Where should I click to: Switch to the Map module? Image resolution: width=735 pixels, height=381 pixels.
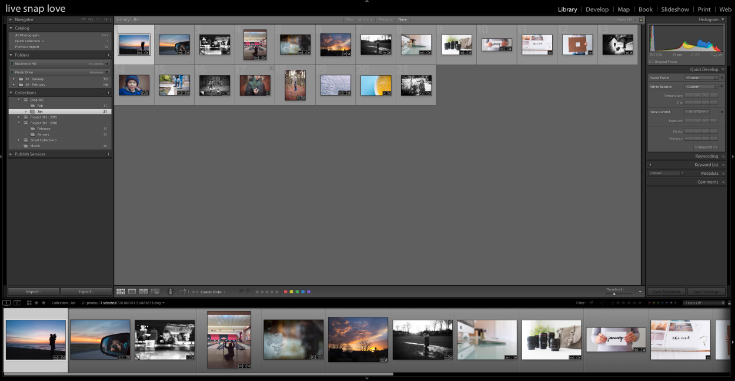[623, 9]
